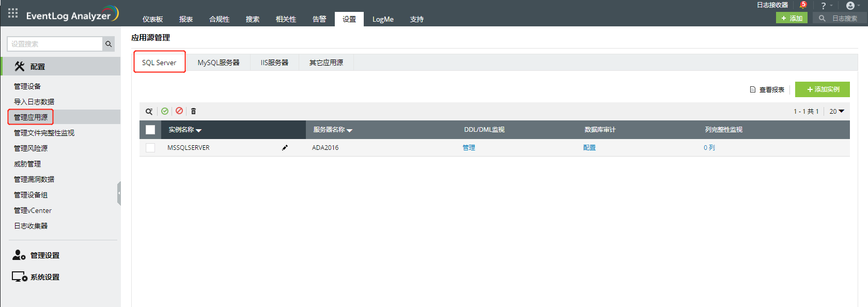Click the red disable icon
868x307 pixels.
[x=179, y=111]
